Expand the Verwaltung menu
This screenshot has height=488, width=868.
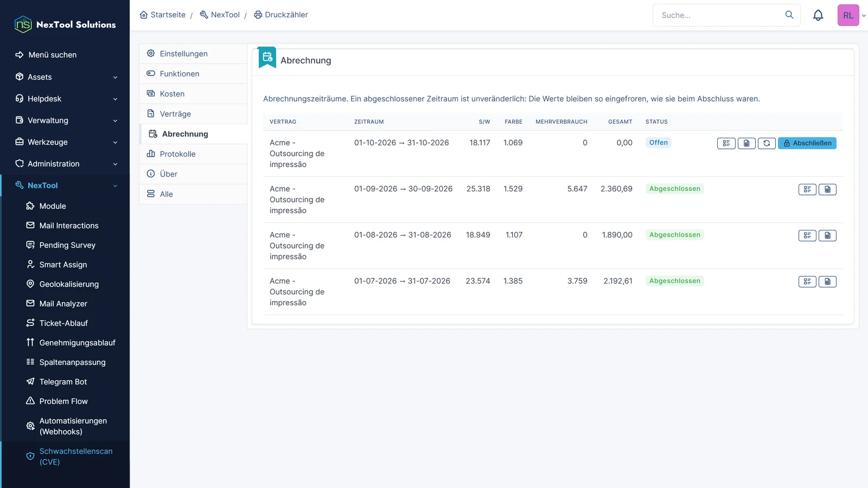[x=65, y=120]
